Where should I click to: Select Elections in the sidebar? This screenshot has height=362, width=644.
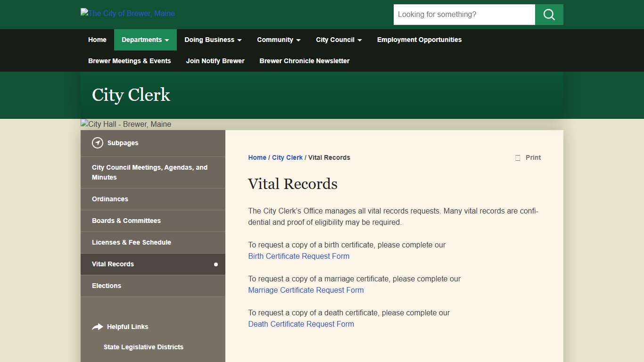(x=107, y=286)
